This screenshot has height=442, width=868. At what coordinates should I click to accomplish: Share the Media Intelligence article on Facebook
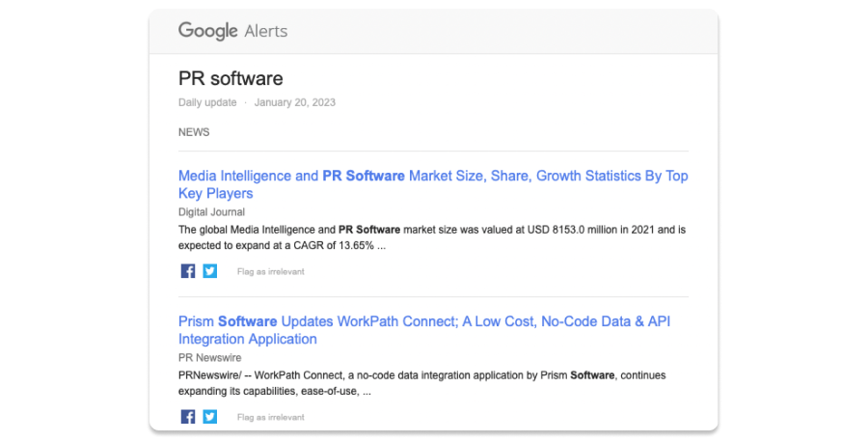tap(188, 271)
